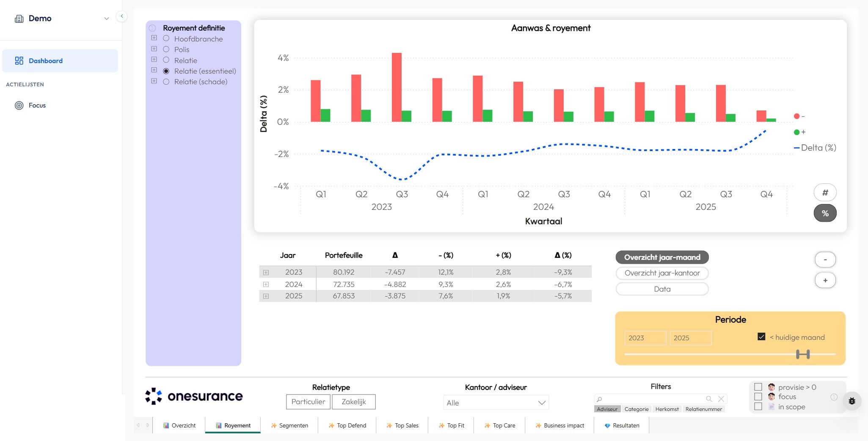Select the percentage display icon on the chart
The image size is (868, 441).
click(824, 213)
